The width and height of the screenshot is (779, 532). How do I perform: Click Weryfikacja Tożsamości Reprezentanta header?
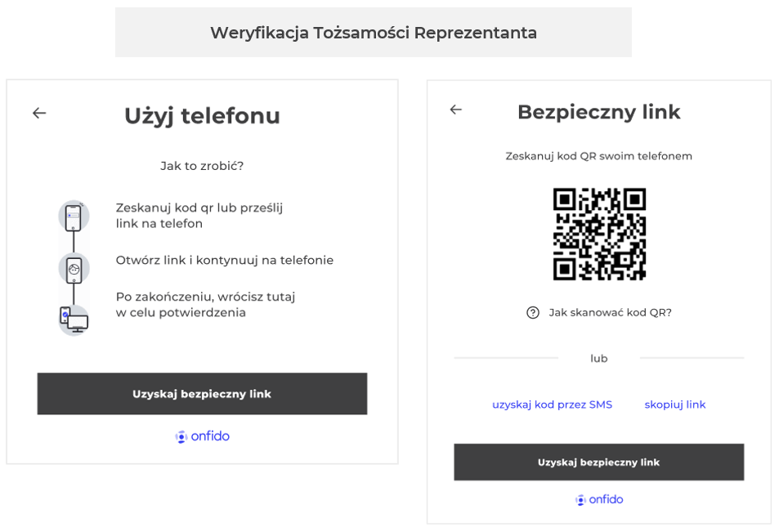click(x=374, y=33)
